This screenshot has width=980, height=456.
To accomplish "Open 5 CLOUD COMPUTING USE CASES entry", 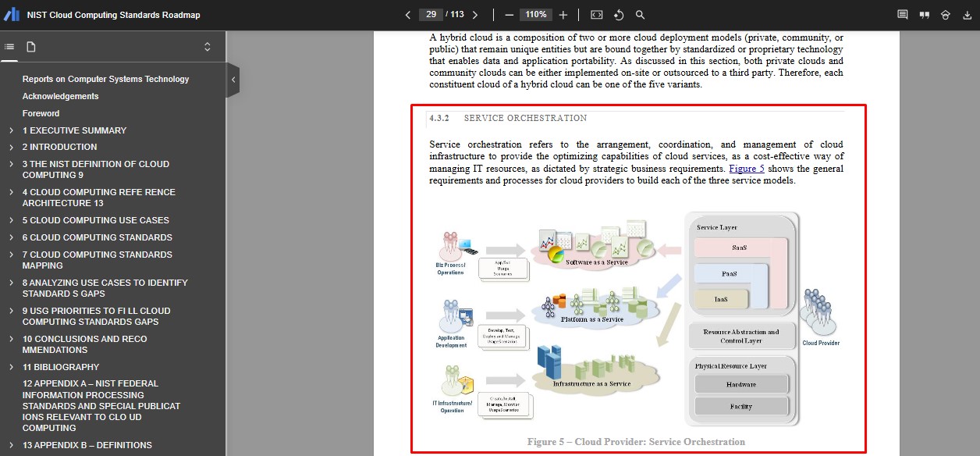I will point(95,220).
